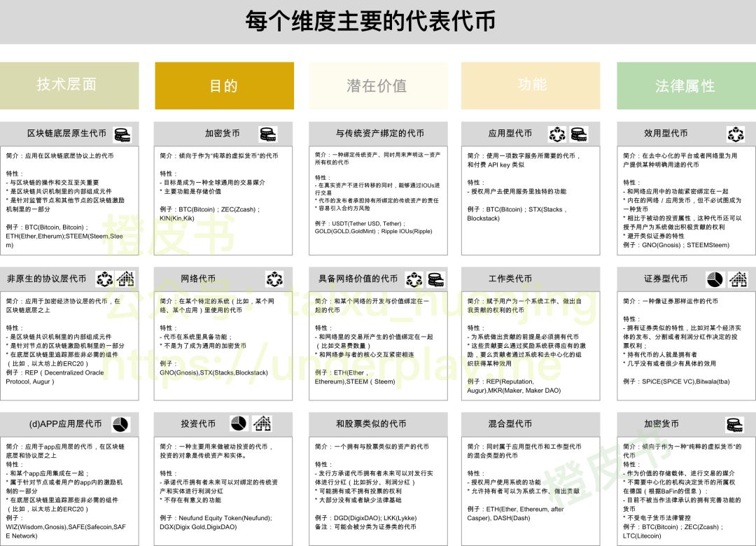
Task: Click the coins icon beside 区块链底层原生代币
Action: coord(122,134)
